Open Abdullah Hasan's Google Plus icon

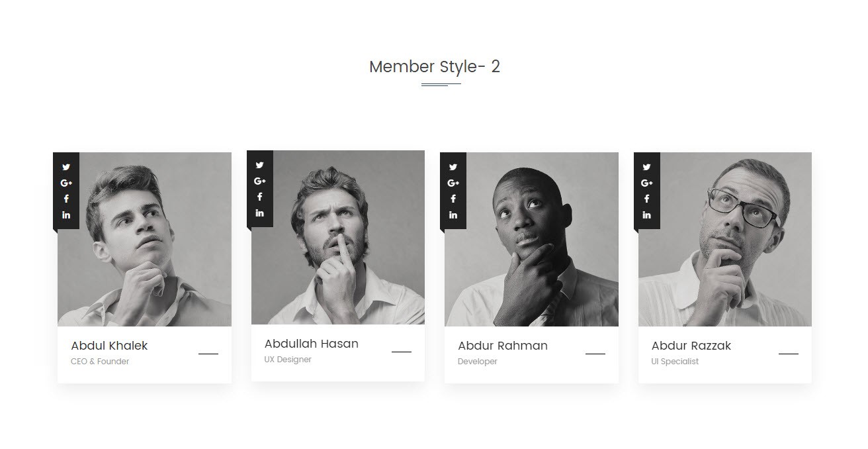pyautogui.click(x=259, y=181)
